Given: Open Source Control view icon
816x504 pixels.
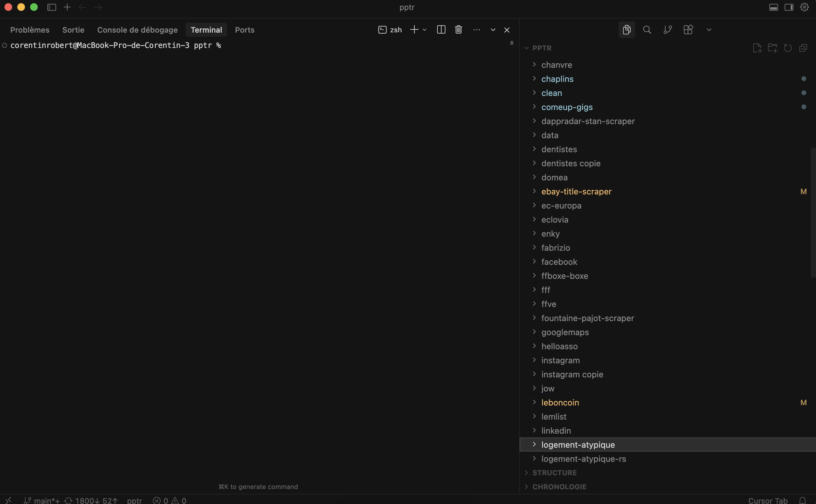Looking at the screenshot, I should pos(668,30).
